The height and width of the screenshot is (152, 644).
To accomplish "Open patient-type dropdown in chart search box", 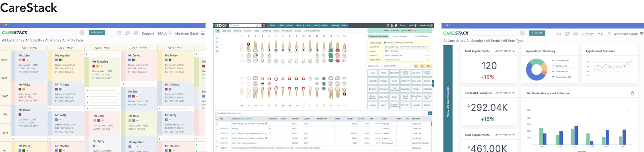I will (x=258, y=25).
